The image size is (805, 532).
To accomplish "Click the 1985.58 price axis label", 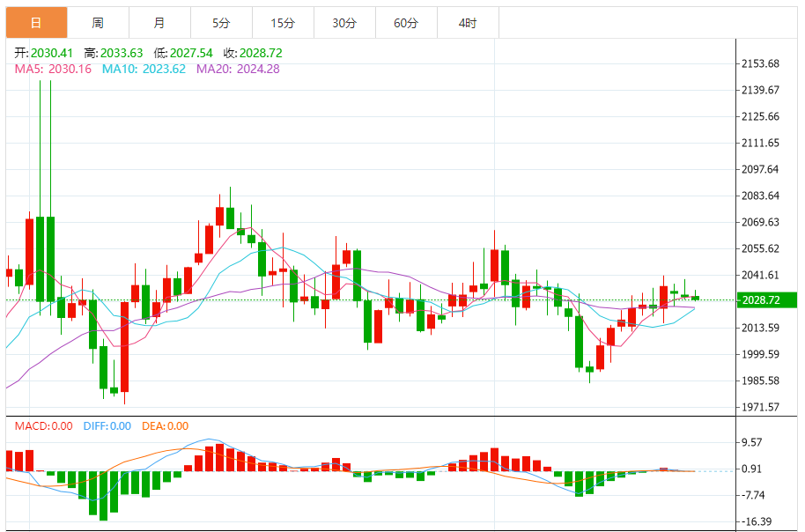I will tap(760, 381).
